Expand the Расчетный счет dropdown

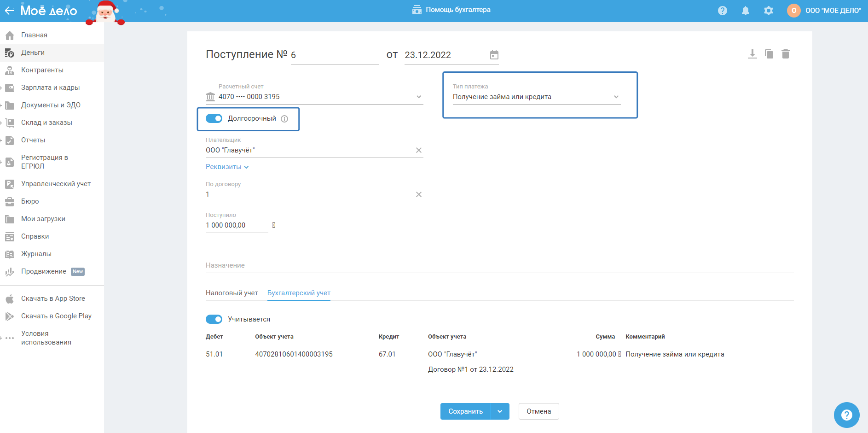click(418, 97)
